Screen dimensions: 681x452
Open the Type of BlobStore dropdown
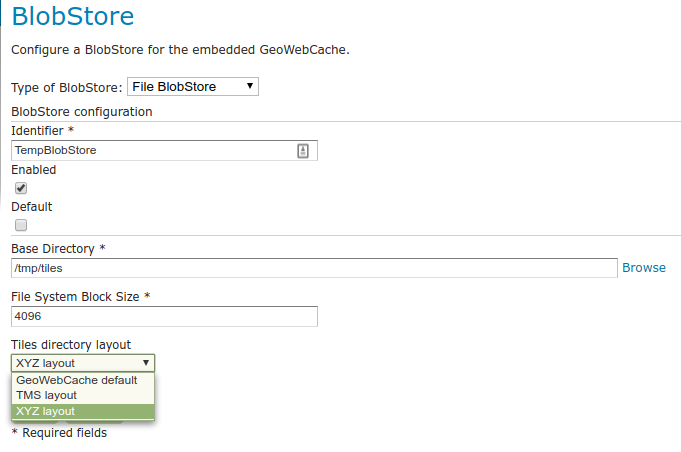(193, 87)
